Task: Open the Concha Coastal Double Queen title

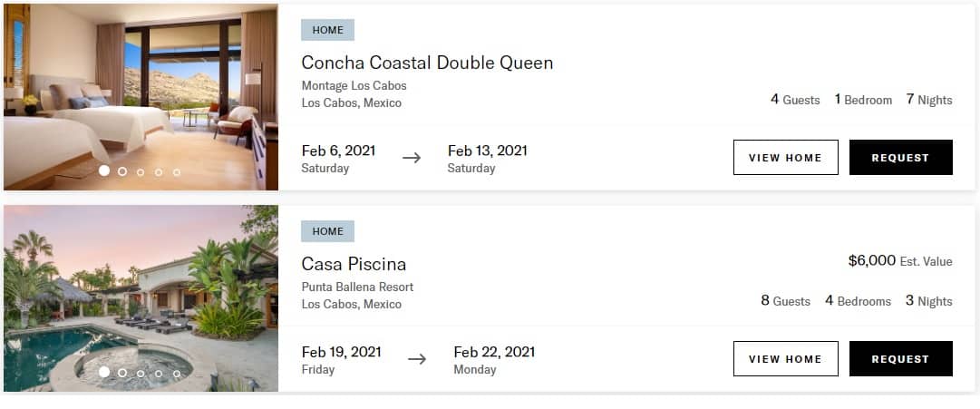Action: tap(427, 63)
